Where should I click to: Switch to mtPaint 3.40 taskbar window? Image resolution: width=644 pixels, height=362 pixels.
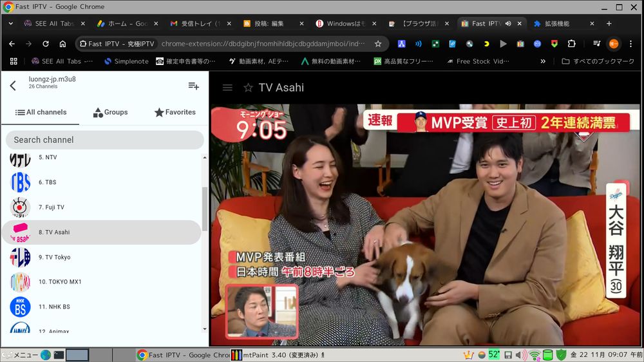[x=278, y=355]
